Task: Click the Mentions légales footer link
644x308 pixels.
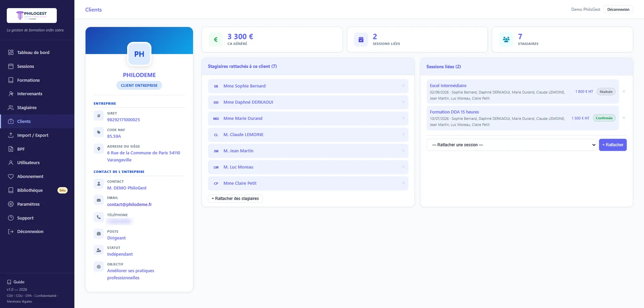Action: tap(19, 302)
